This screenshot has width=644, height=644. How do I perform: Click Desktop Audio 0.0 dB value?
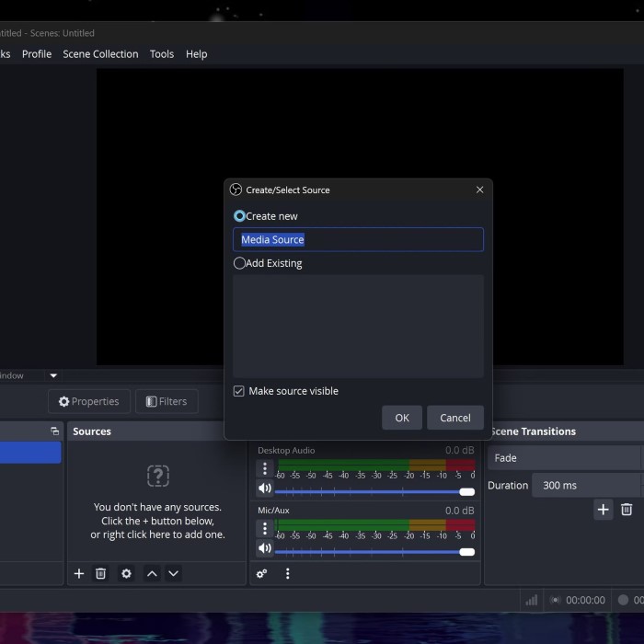click(460, 450)
